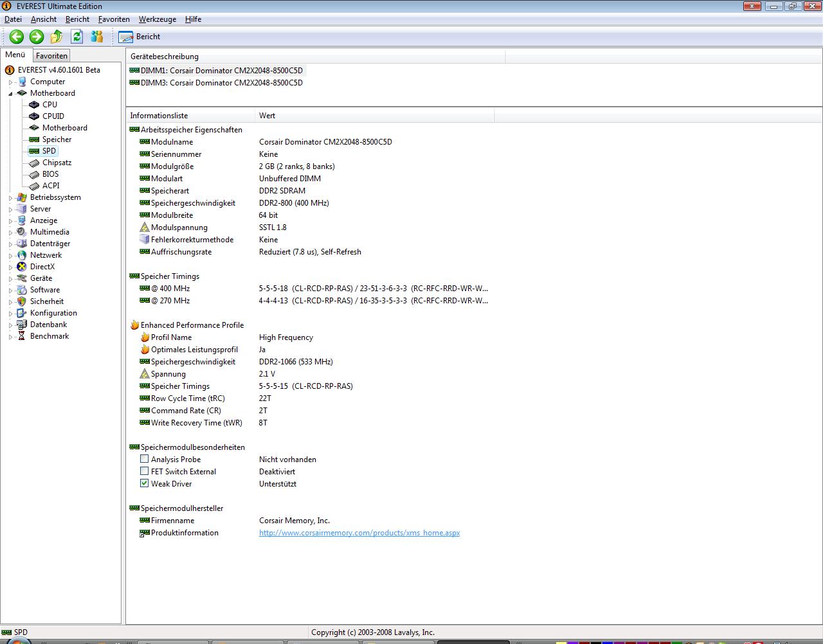Open the Bericht menu in menu bar
Screen dimensions: 823x644
click(x=77, y=19)
